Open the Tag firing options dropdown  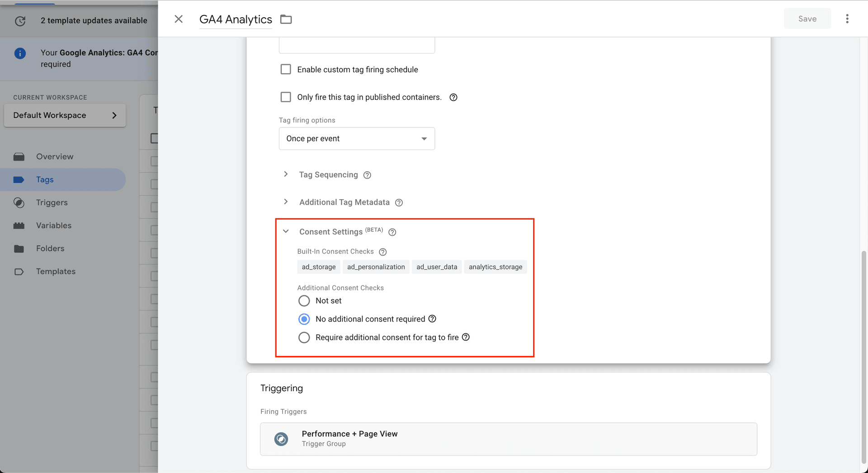pyautogui.click(x=357, y=139)
